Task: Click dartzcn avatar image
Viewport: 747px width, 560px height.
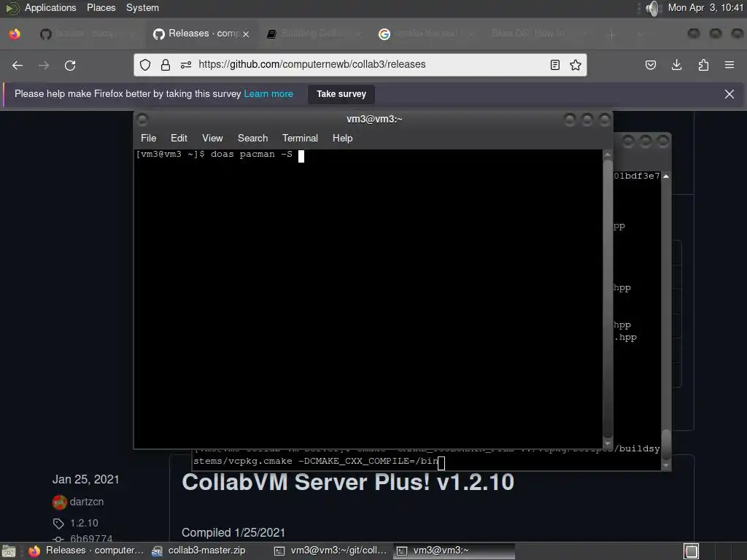Action: coord(60,502)
